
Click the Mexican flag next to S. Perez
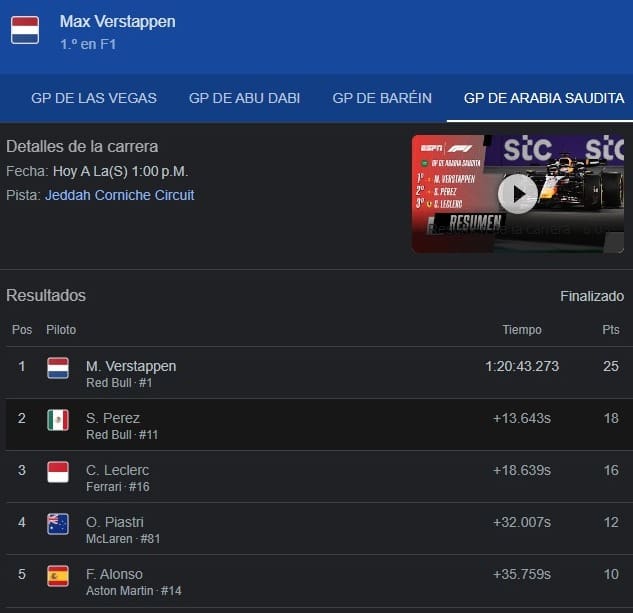click(58, 420)
